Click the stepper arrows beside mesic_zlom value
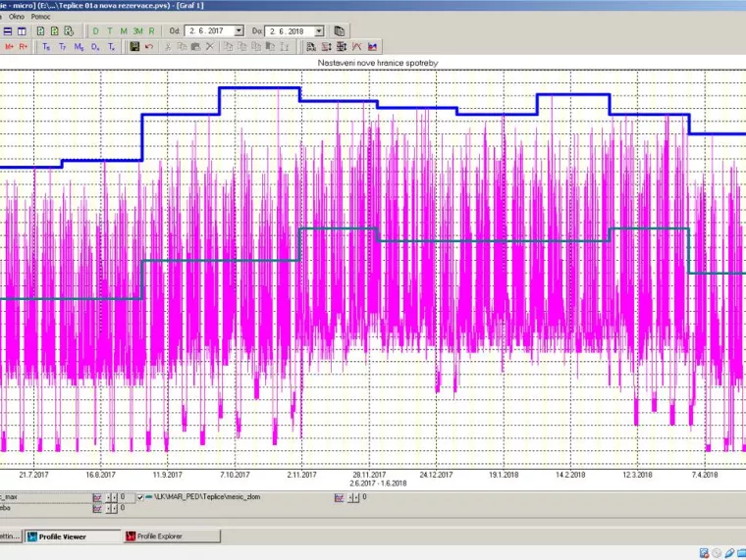The width and height of the screenshot is (746, 560). pos(353,498)
